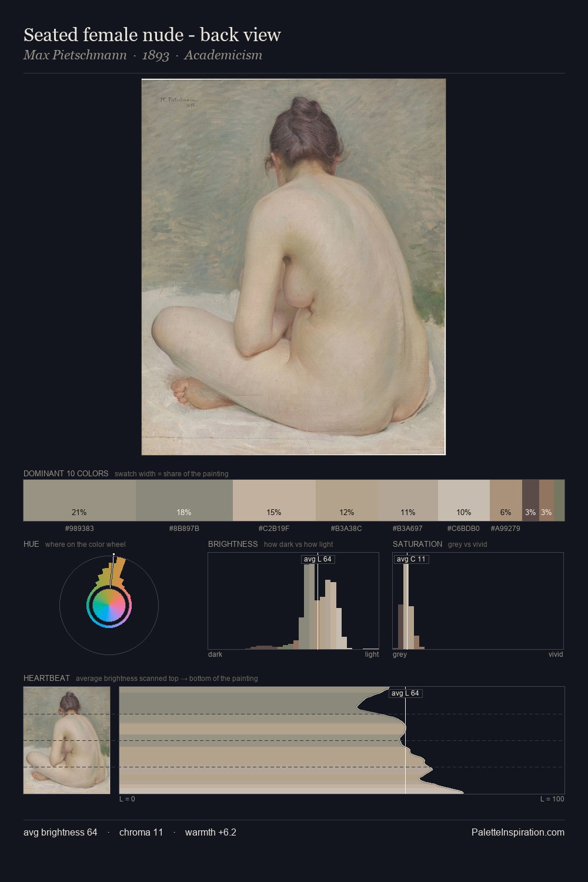
Task: Pick the 15% swatch #C2B19F
Action: pyautogui.click(x=274, y=500)
